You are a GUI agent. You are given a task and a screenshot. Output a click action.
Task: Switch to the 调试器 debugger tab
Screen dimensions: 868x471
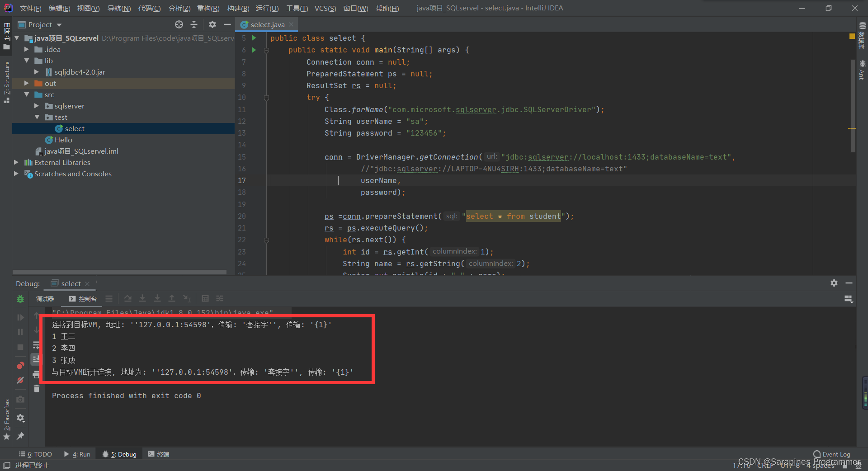coord(45,299)
